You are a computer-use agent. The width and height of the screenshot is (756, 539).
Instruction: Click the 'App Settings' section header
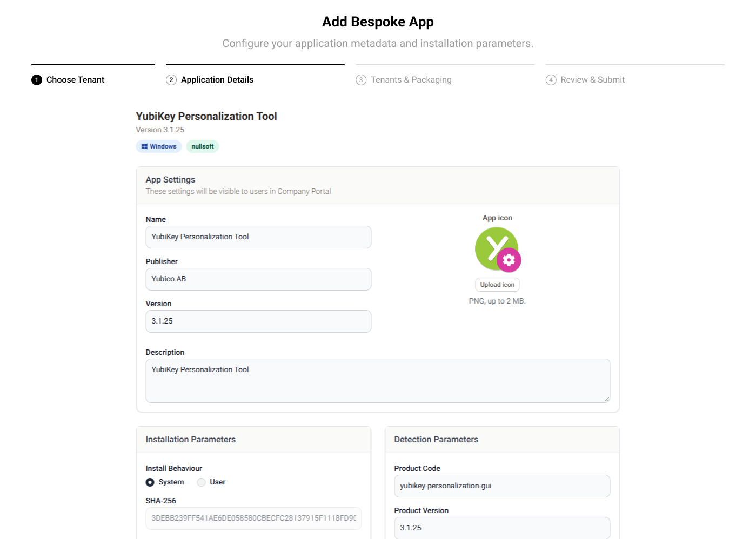tap(170, 180)
